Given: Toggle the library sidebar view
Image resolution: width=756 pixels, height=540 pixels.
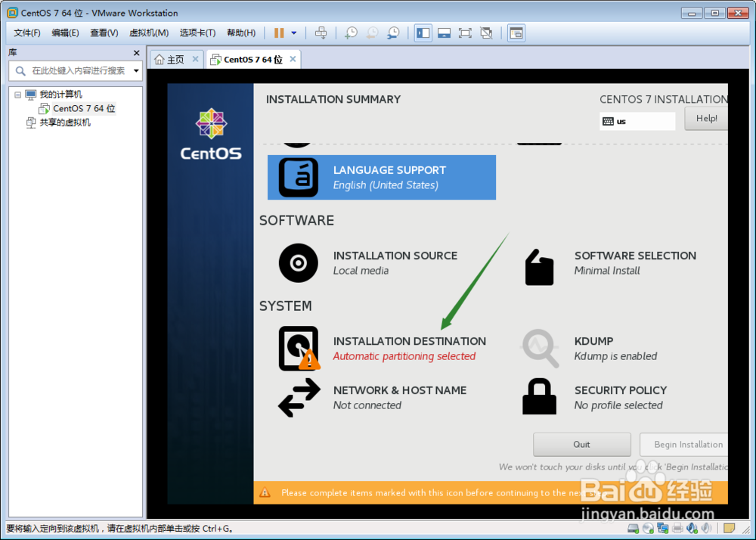Looking at the screenshot, I should point(423,33).
